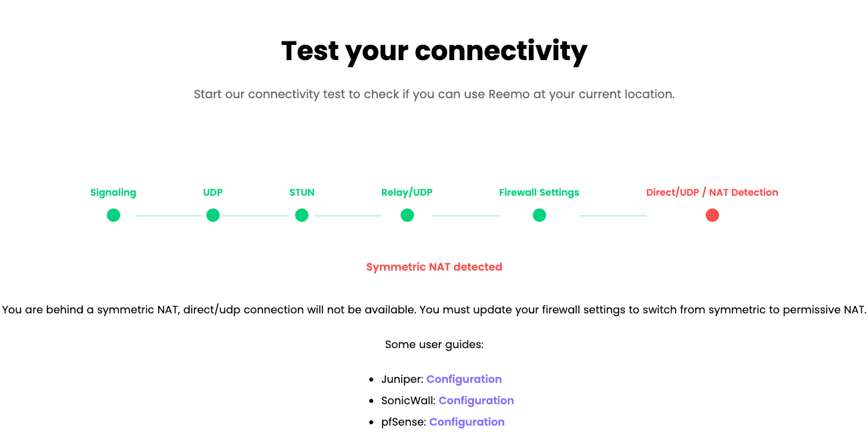The height and width of the screenshot is (441, 868).
Task: Open the pfSense Configuration guide link
Action: pos(467,422)
